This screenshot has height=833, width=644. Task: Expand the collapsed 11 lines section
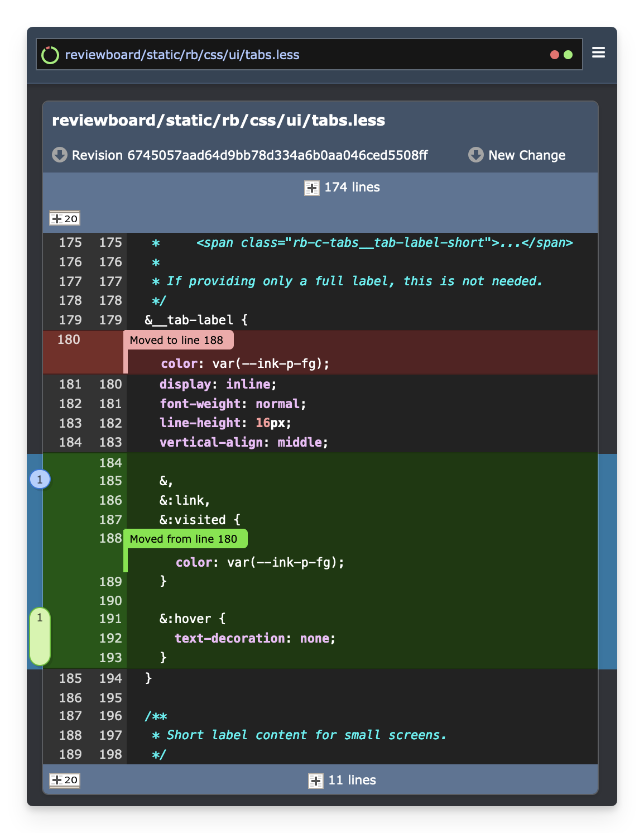[x=342, y=781]
